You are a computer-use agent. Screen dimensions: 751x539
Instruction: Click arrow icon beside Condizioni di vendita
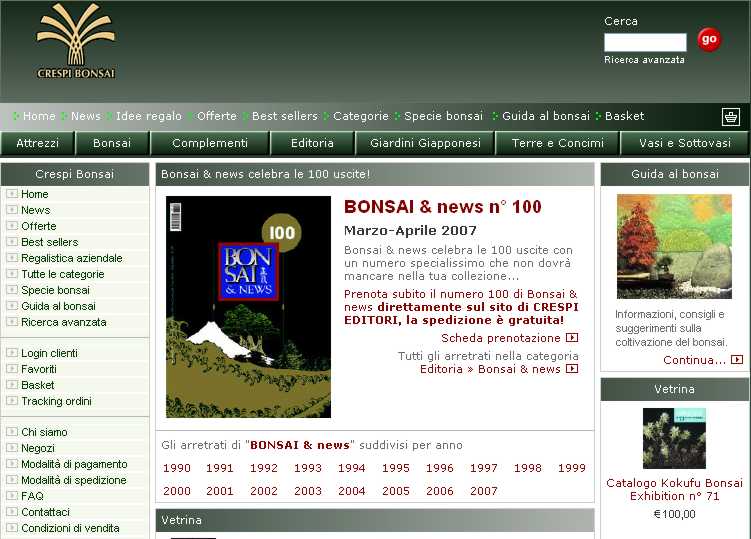click(x=12, y=528)
